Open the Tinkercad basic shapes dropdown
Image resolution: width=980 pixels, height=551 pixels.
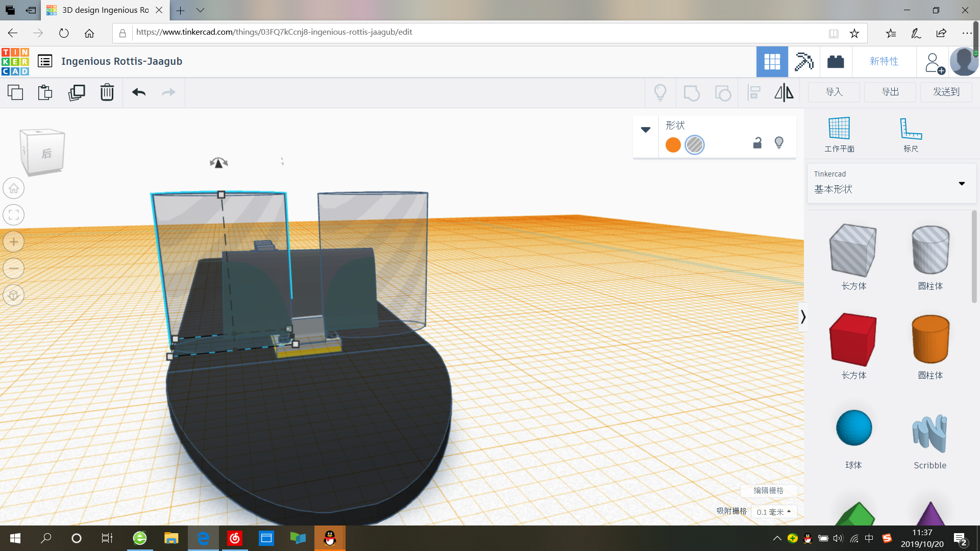pos(891,183)
